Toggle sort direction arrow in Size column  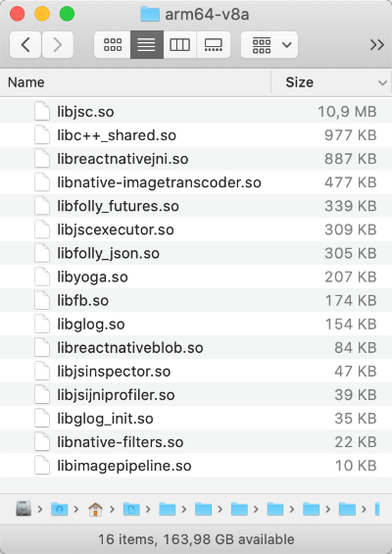(382, 83)
